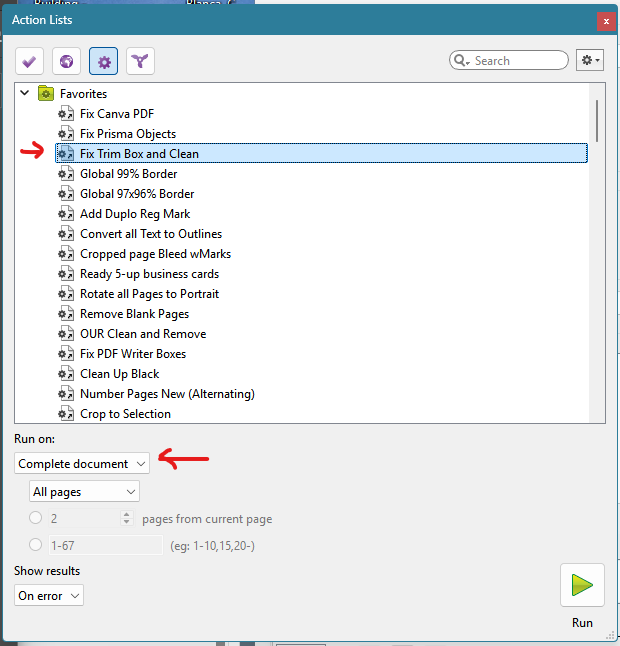Click the Remove Blank Pages action icon
This screenshot has height=646, width=620.
[x=66, y=313]
